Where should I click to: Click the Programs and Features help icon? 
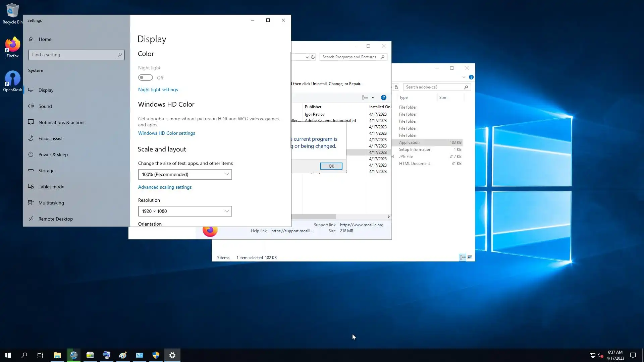coord(383,98)
